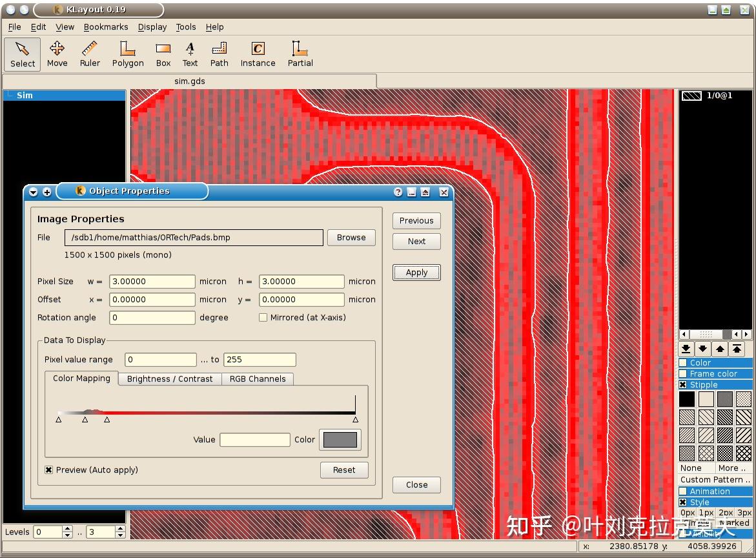Select the Polygon drawing tool

(127, 54)
